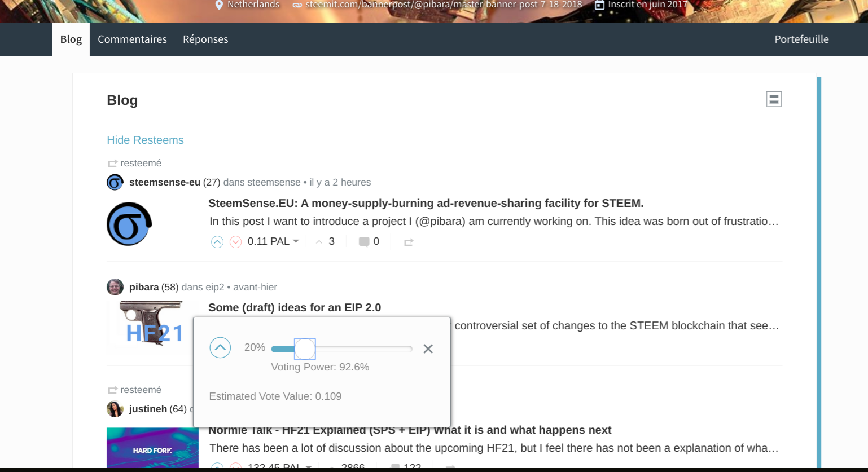Open the HF21 pistol post thumbnail
The image size is (868, 472).
coord(152,327)
